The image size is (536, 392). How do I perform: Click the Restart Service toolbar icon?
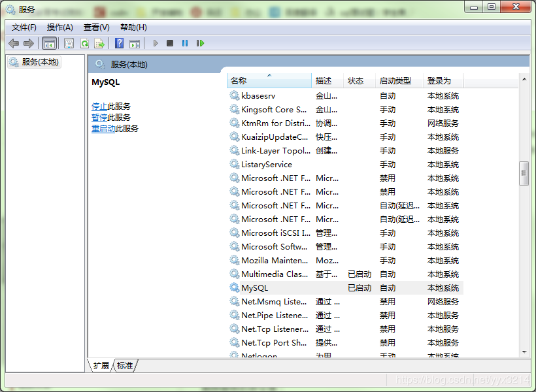[x=200, y=43]
